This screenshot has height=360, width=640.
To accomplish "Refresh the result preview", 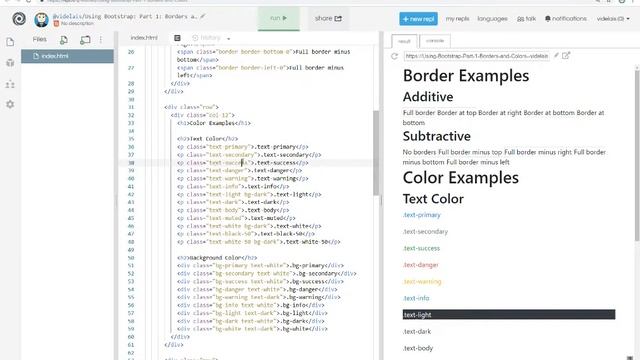I will [x=394, y=56].
